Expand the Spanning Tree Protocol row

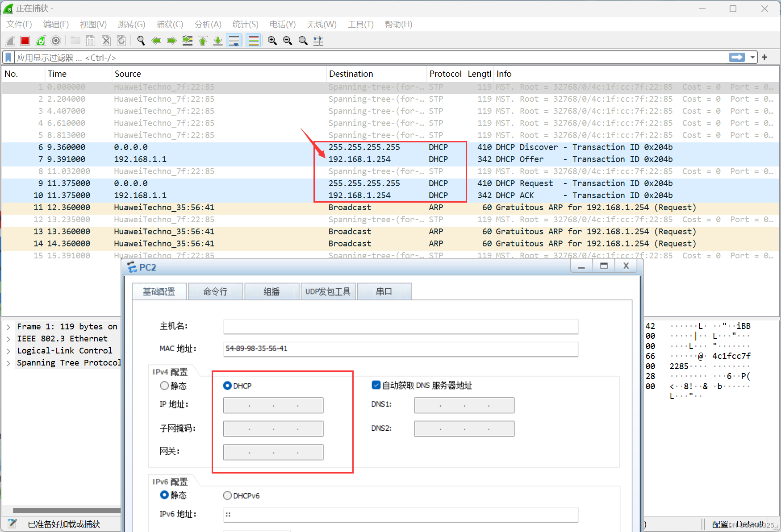[x=8, y=363]
